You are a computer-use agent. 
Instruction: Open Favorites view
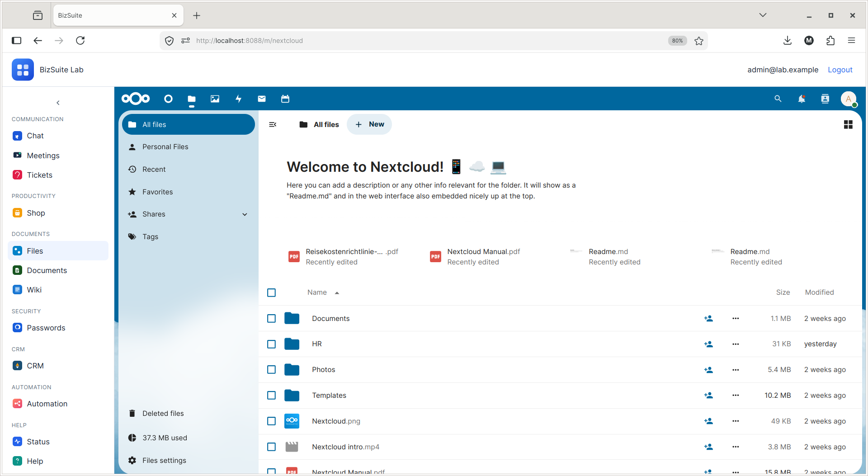click(189, 192)
